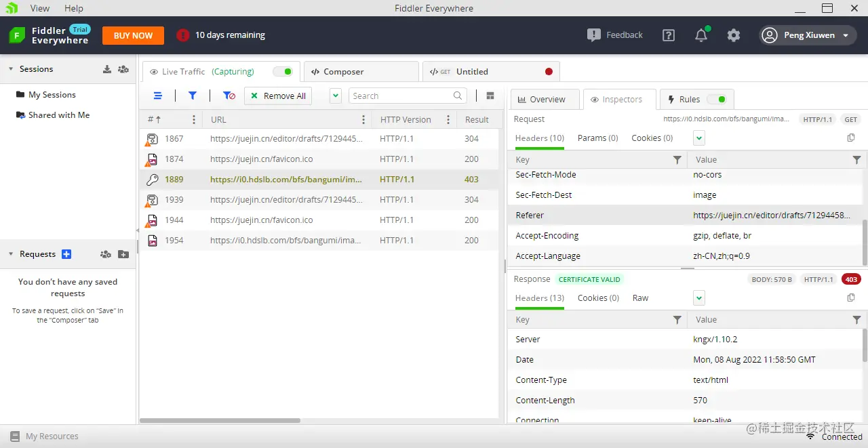868x448 pixels.
Task: Select session row 1944
Action: click(x=319, y=220)
